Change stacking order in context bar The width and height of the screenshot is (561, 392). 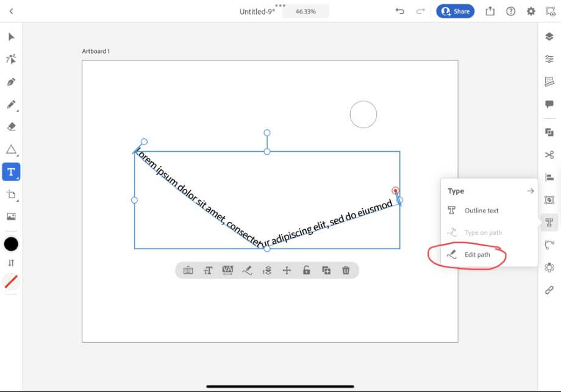267,271
